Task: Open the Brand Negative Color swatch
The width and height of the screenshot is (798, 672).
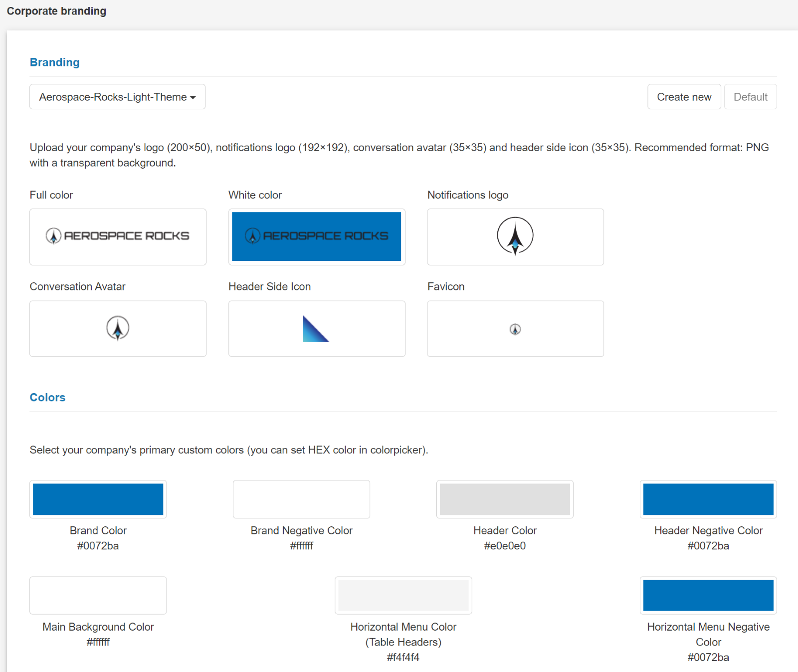Action: 301,499
